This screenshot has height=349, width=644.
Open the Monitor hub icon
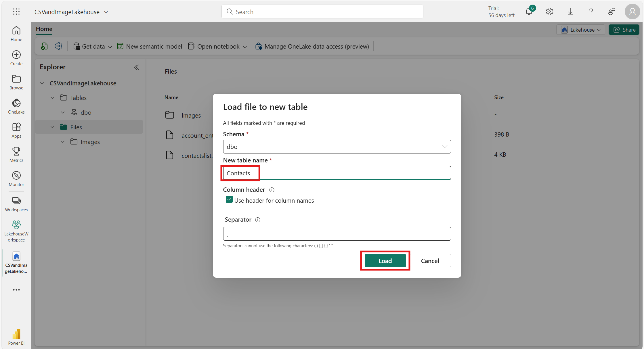(16, 179)
